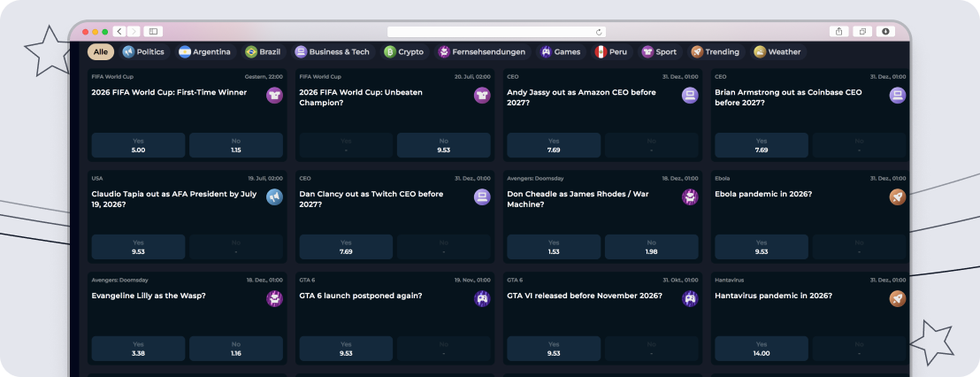This screenshot has width=980, height=377.
Task: Click trending rocket icon on Ebola card
Action: tap(898, 197)
